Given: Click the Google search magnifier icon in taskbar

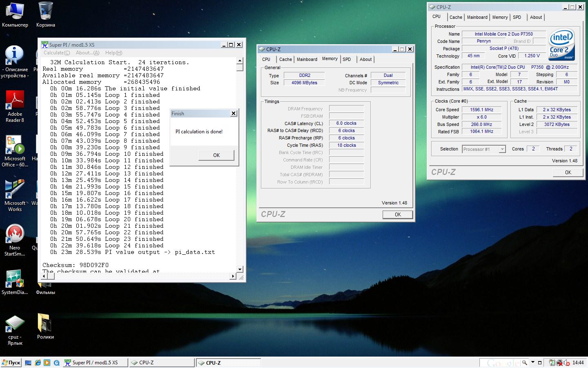Looking at the screenshot, I should point(525,362).
